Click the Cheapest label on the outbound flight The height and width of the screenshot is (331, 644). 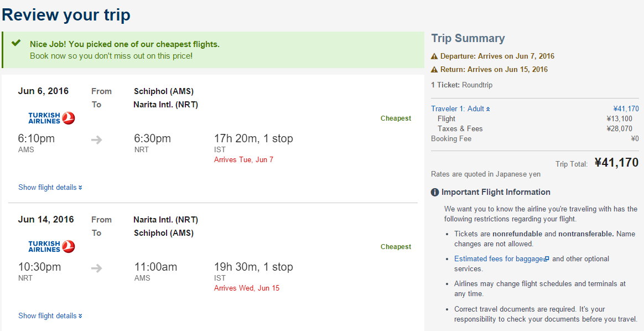[396, 118]
